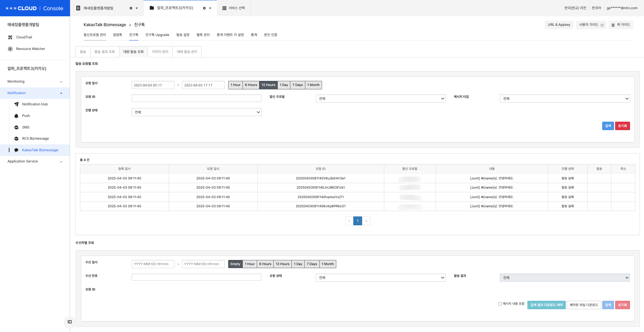Click the SMS bubble icon
The width and height of the screenshot is (644, 332).
pyautogui.click(x=16, y=127)
